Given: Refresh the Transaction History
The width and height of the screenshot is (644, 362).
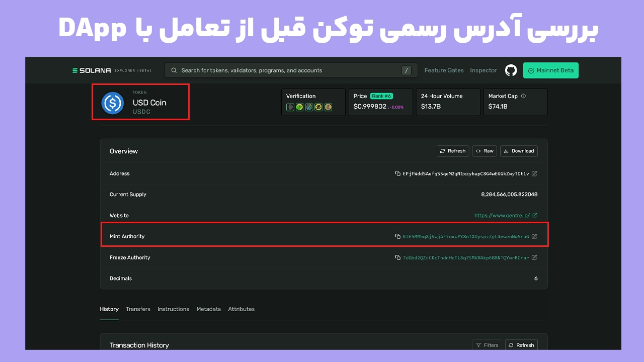Looking at the screenshot, I should click(521, 345).
